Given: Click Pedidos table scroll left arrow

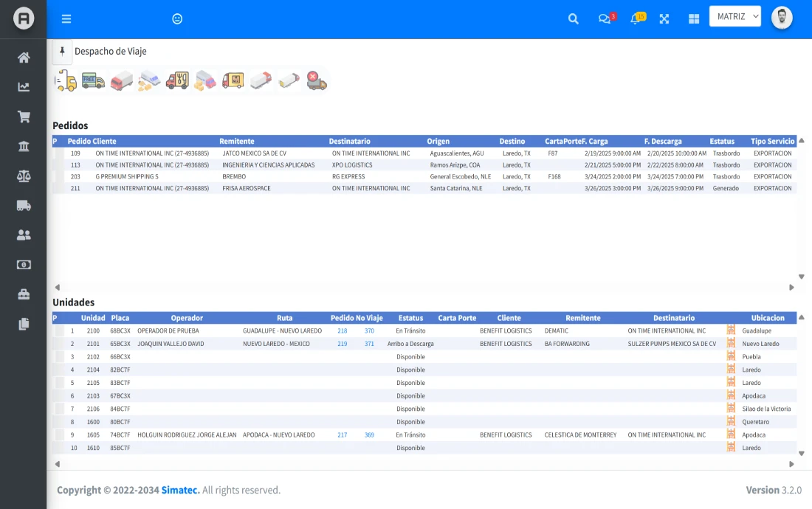Looking at the screenshot, I should coord(58,287).
